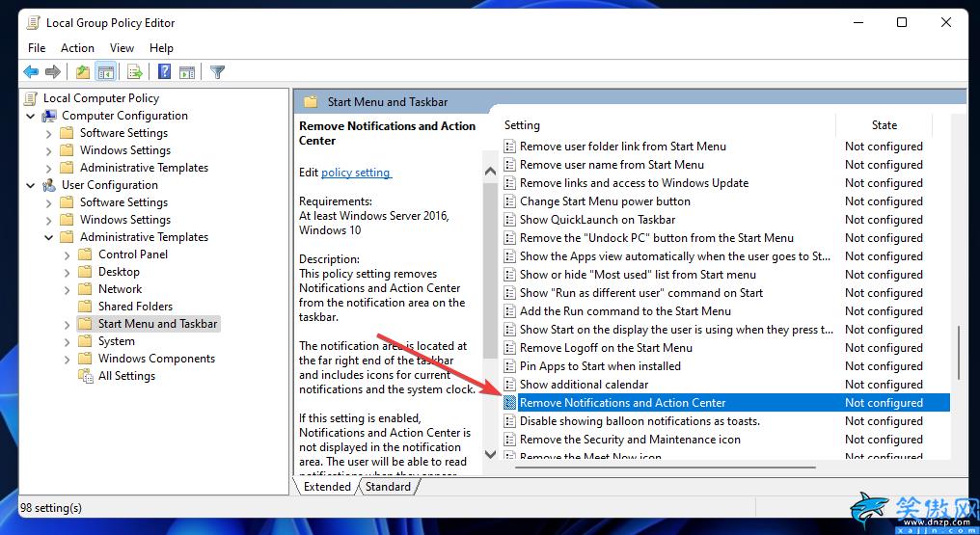Click description pane scroll down arrow
980x535 pixels.
[491, 454]
